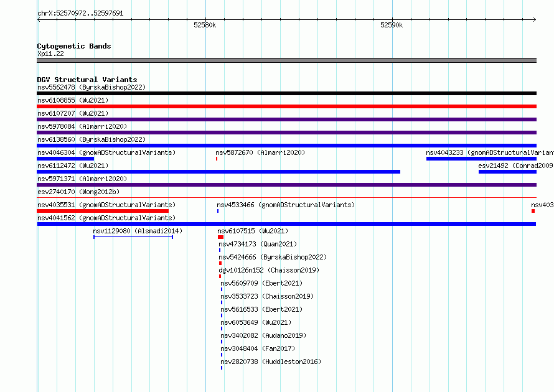Open the nsv3533723 (Chaisson2019) label
554x392 pixels.
(267, 296)
